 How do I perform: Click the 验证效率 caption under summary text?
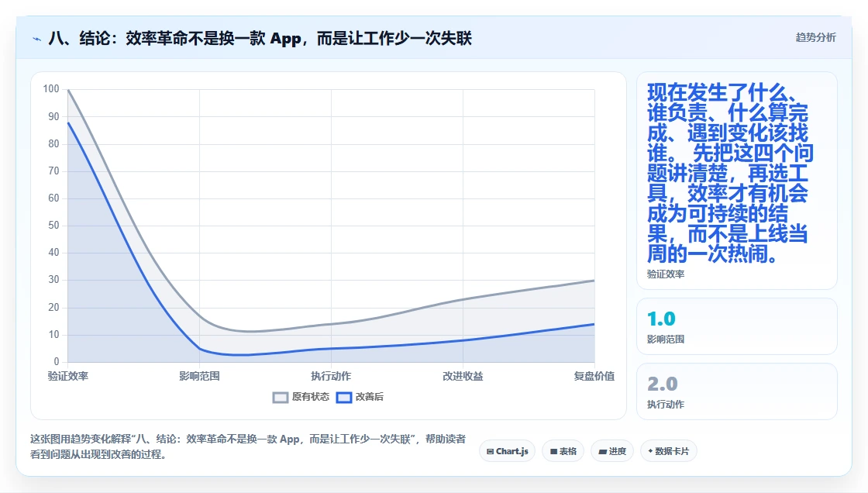(x=666, y=274)
